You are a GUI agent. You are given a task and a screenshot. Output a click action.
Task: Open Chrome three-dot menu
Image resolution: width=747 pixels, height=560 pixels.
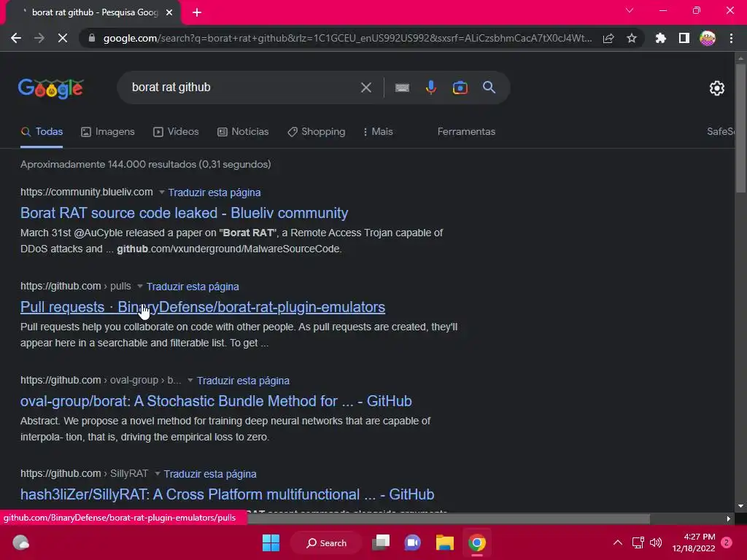pyautogui.click(x=731, y=38)
